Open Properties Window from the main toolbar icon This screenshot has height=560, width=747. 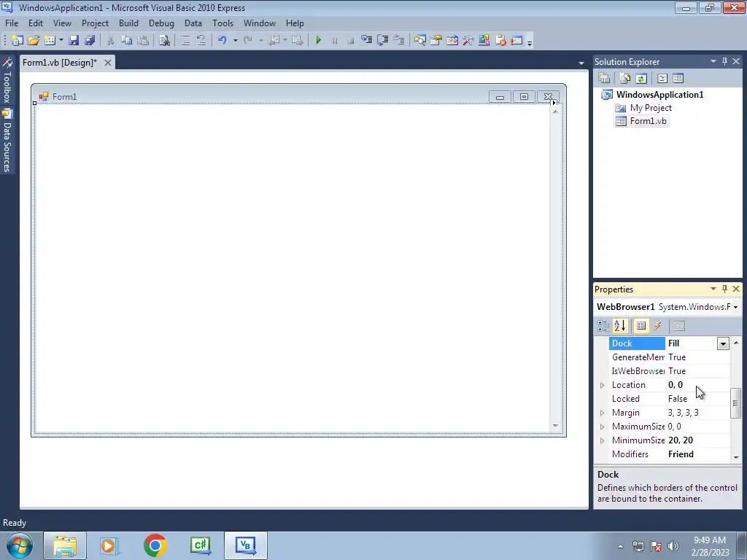436,41
